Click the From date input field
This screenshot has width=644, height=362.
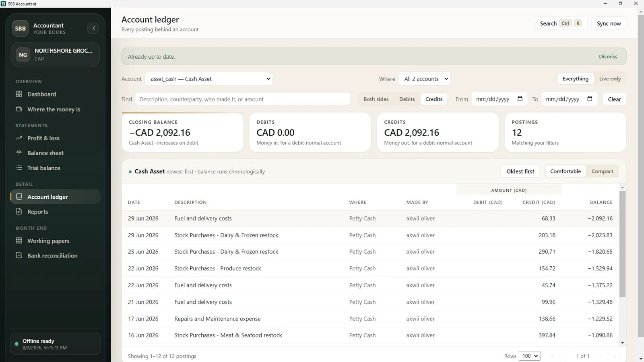pyautogui.click(x=500, y=99)
